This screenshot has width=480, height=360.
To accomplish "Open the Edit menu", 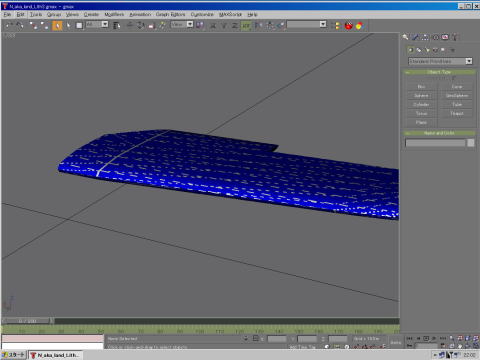I will tap(20, 14).
